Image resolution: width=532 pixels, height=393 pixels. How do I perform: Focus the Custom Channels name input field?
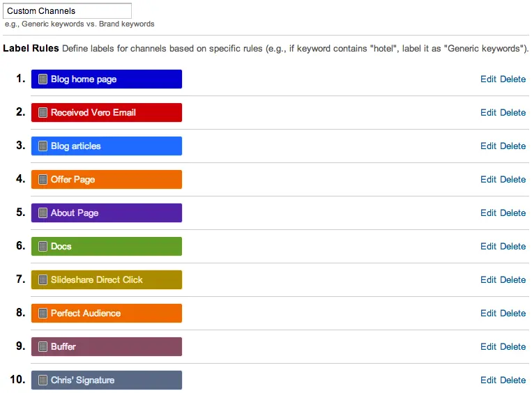pyautogui.click(x=67, y=11)
